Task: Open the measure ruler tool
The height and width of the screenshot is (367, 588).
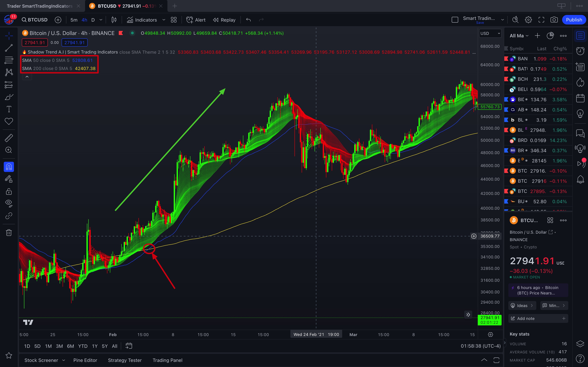Action: (x=9, y=138)
